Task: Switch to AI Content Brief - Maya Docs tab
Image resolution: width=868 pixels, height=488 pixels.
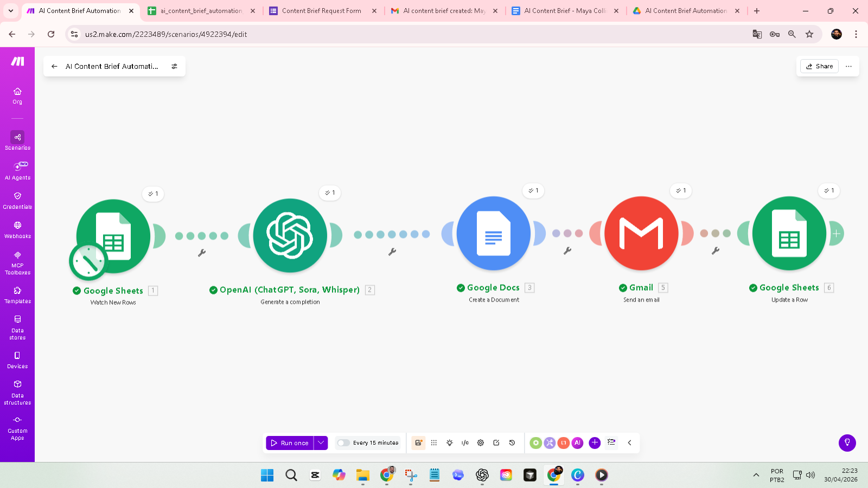Action: (566, 11)
